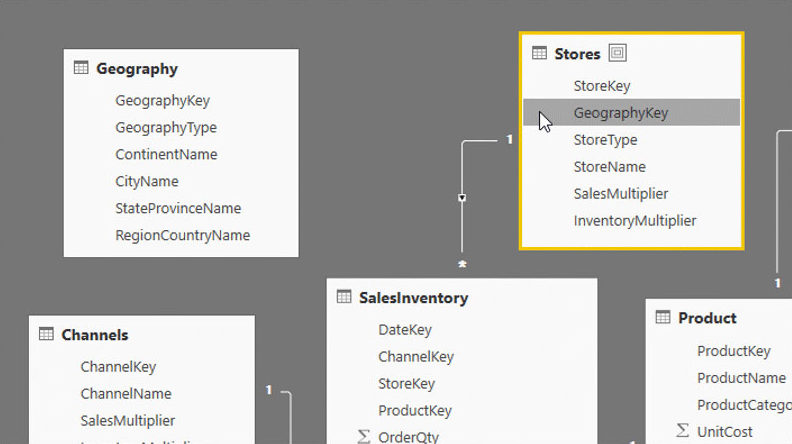
Task: Click the Geography table icon
Action: coord(81,68)
